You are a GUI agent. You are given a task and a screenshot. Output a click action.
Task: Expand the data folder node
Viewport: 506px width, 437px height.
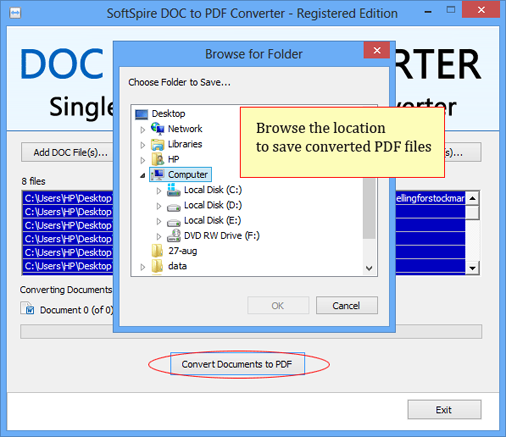(x=143, y=267)
